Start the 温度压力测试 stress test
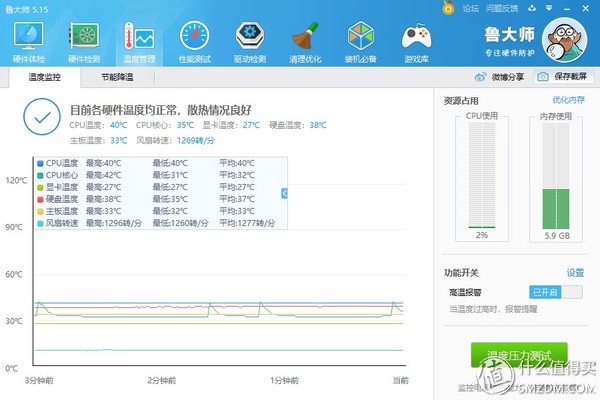 click(519, 355)
